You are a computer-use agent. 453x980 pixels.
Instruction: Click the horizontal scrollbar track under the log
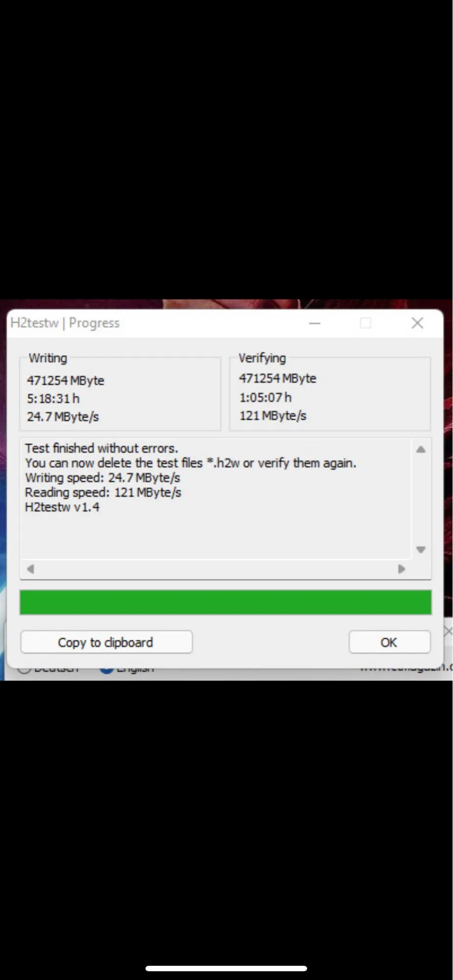click(216, 569)
